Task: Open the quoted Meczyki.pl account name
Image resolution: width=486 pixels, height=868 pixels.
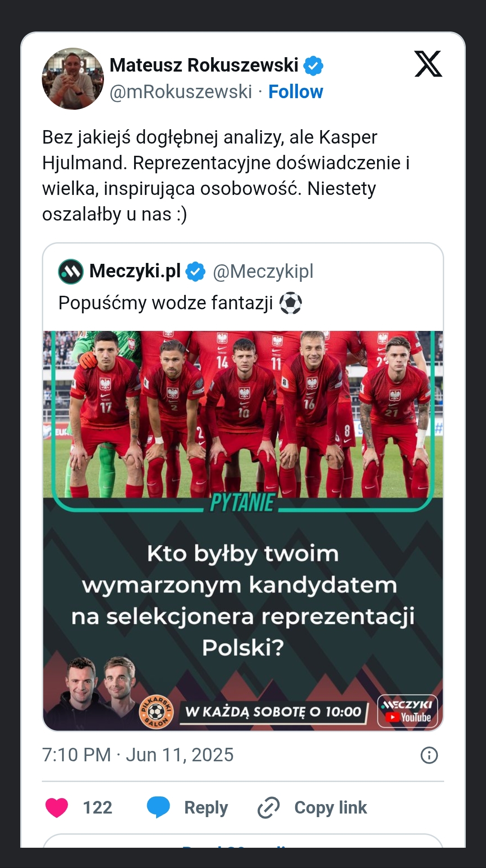Action: coord(135,271)
